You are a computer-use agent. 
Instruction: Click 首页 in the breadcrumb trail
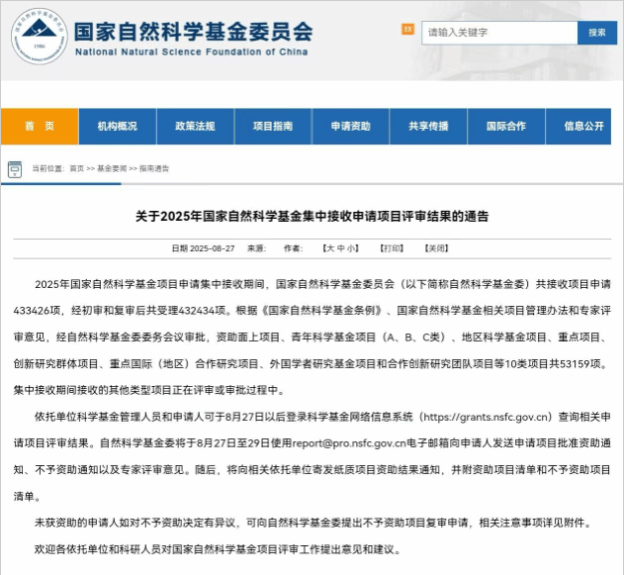click(77, 169)
